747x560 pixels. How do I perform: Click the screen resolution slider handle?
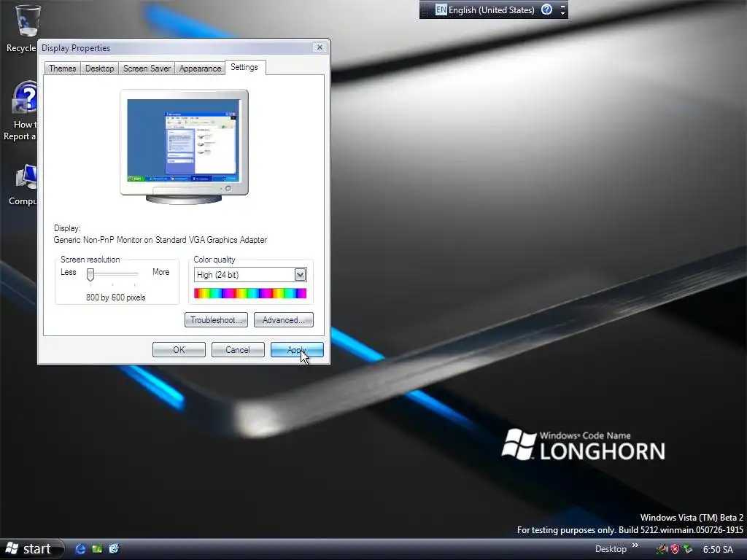[x=90, y=274]
